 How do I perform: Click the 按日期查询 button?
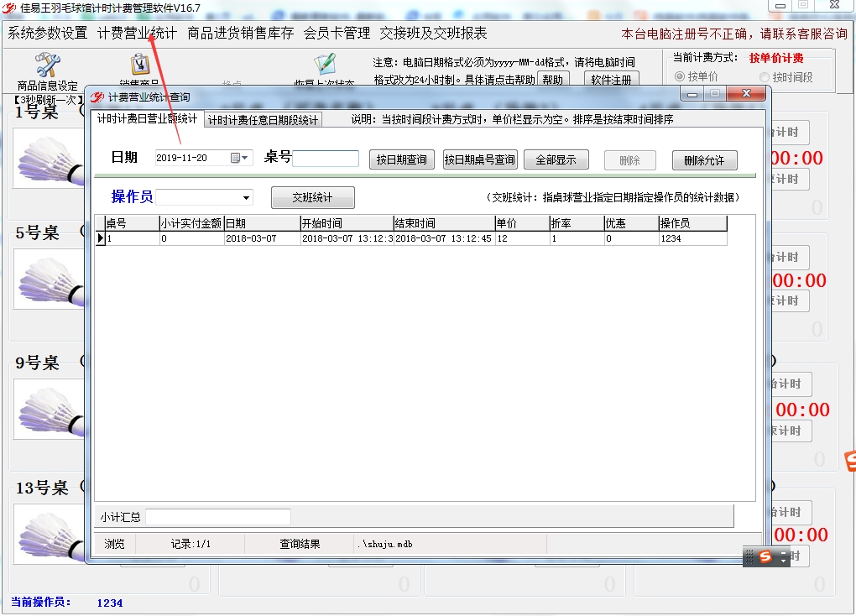point(402,159)
